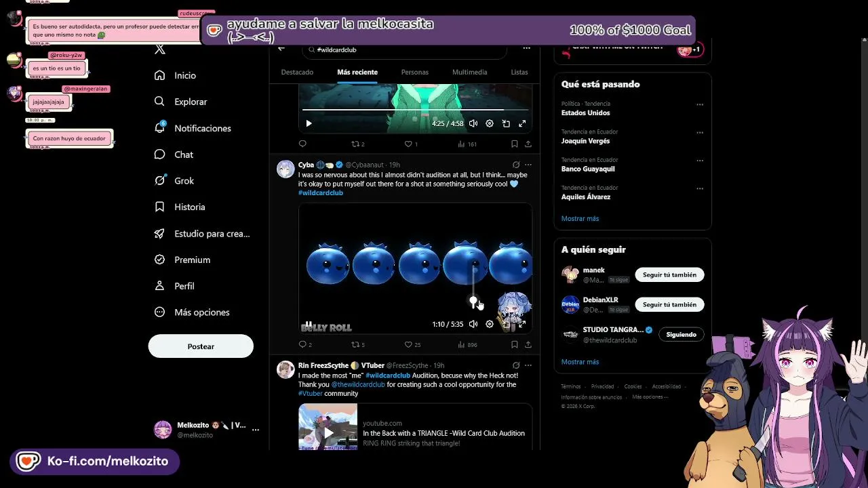The height and width of the screenshot is (488, 868).
Task: Repost Cyba's post with 5 reposts
Action: (357, 344)
